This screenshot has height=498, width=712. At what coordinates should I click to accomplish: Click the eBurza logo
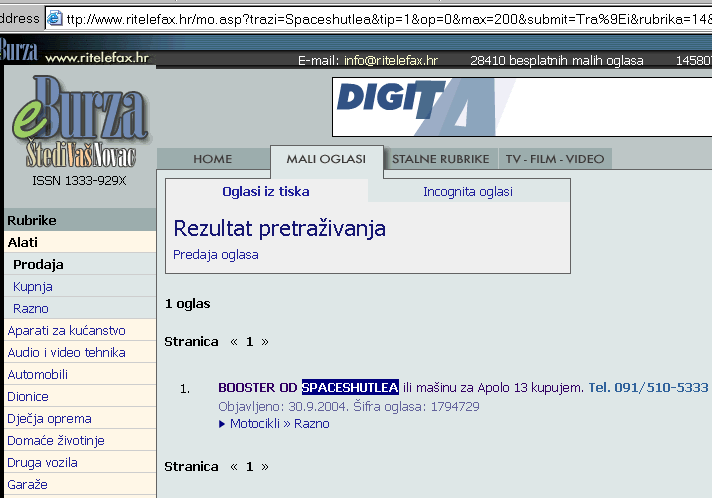80,120
